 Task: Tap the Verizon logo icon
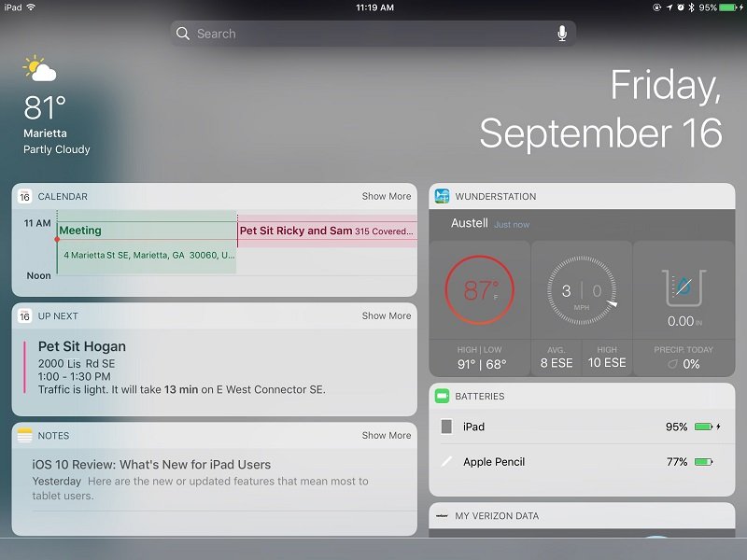[442, 516]
